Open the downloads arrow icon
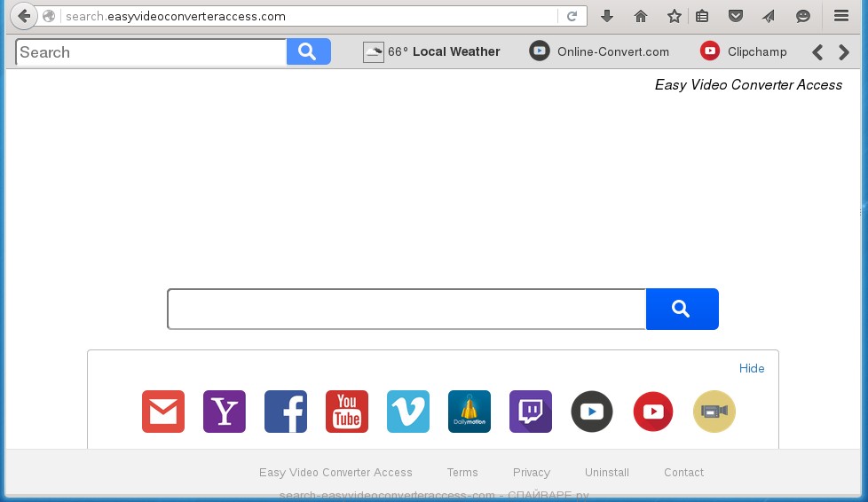This screenshot has height=502, width=868. (607, 16)
